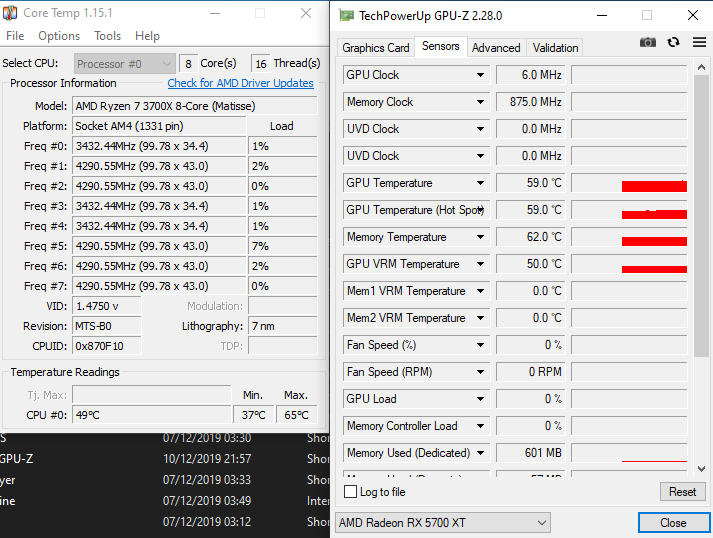
Task: Open the GPU-Z hamburger menu icon
Action: [699, 42]
